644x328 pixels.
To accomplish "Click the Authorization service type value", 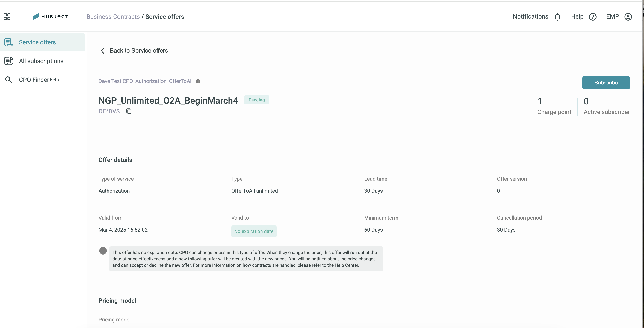I will point(114,191).
